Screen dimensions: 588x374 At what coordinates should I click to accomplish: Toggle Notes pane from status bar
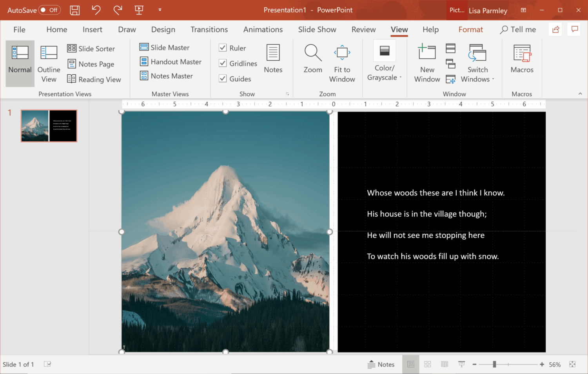pyautogui.click(x=381, y=364)
